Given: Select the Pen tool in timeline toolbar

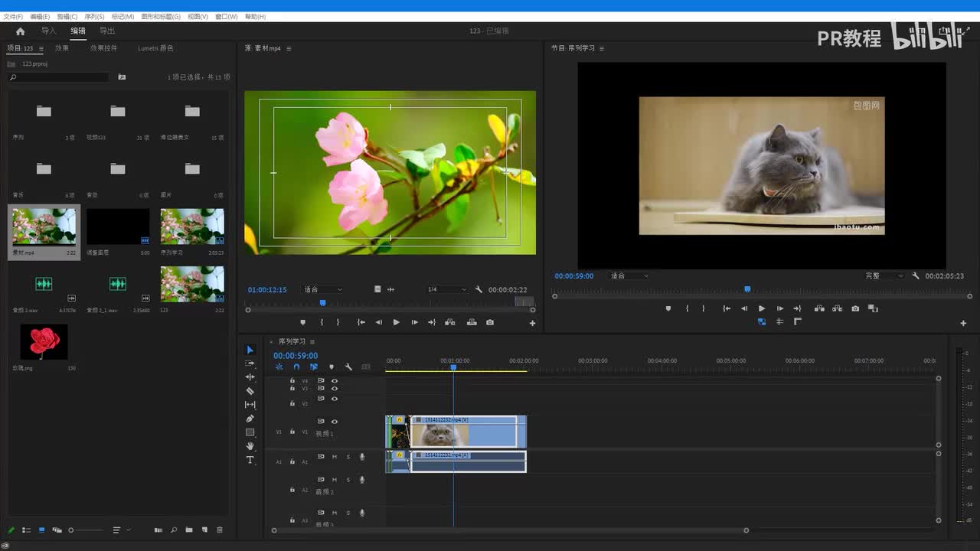Looking at the screenshot, I should (x=250, y=419).
